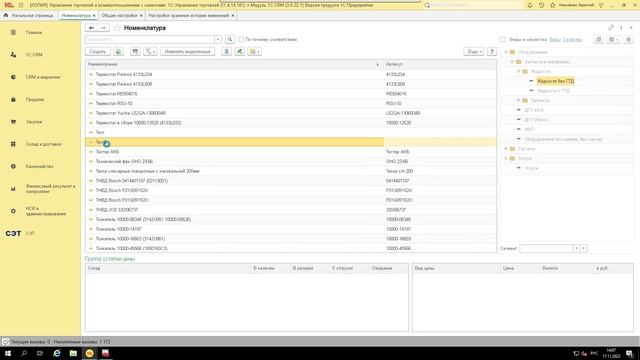Click the notifications bell icon in title bar

(x=530, y=5)
